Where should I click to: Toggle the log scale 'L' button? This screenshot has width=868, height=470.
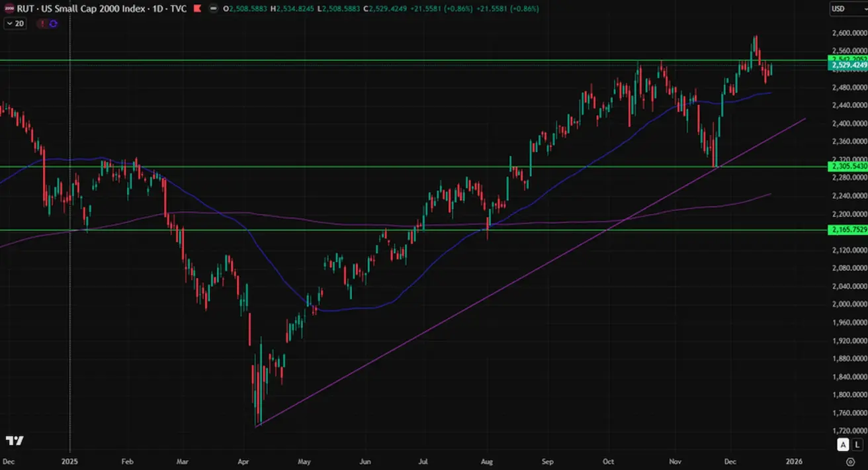click(x=858, y=445)
